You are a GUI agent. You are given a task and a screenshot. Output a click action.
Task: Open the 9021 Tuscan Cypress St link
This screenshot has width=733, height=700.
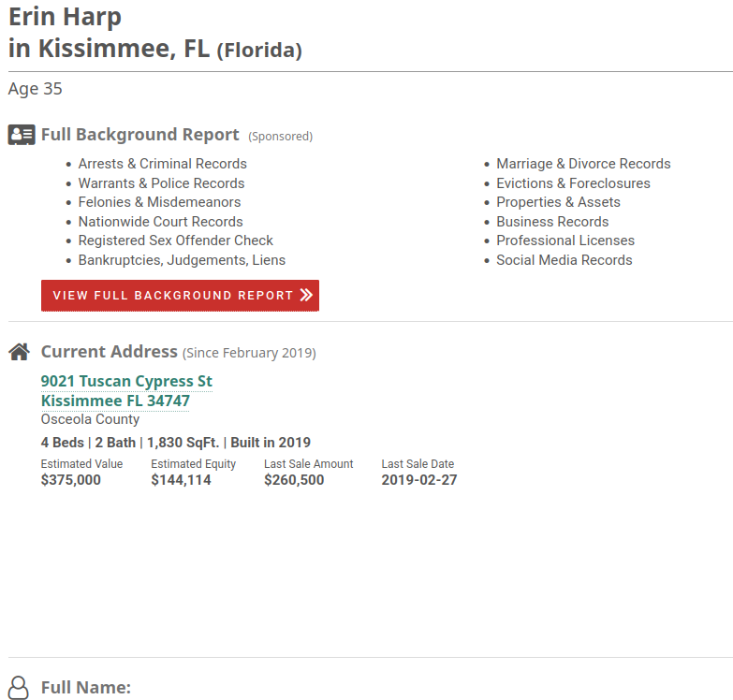click(126, 382)
